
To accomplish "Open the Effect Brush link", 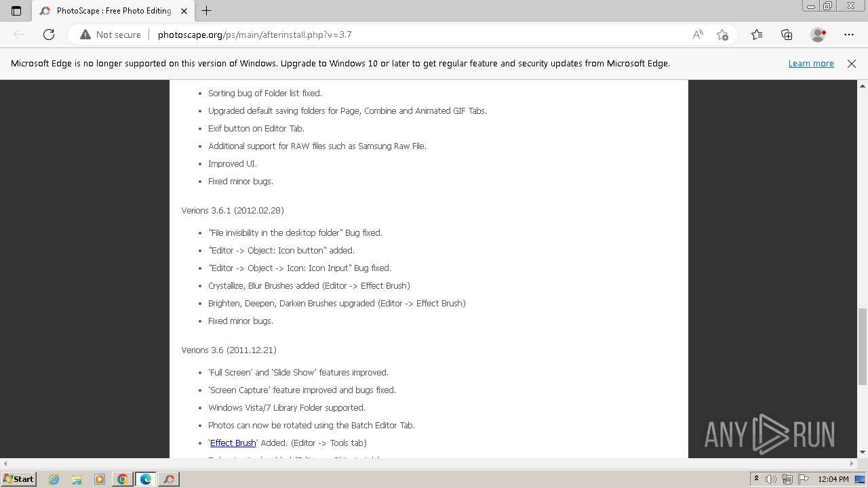I will (233, 443).
